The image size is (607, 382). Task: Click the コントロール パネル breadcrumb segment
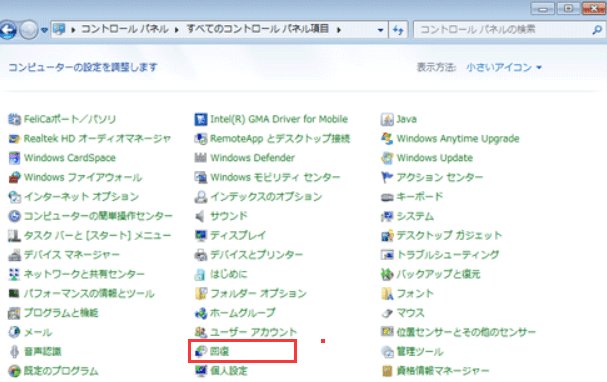[125, 29]
